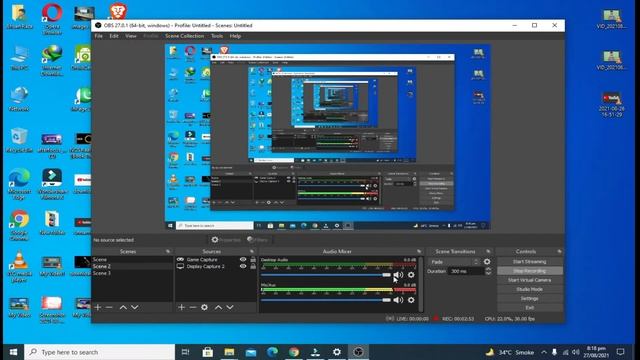
Task: Open the File menu in OBS
Action: (99, 36)
